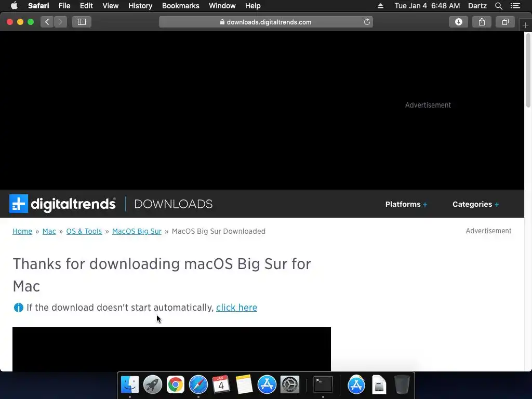Open Notes from the Dock
The height and width of the screenshot is (399, 532).
[244, 385]
